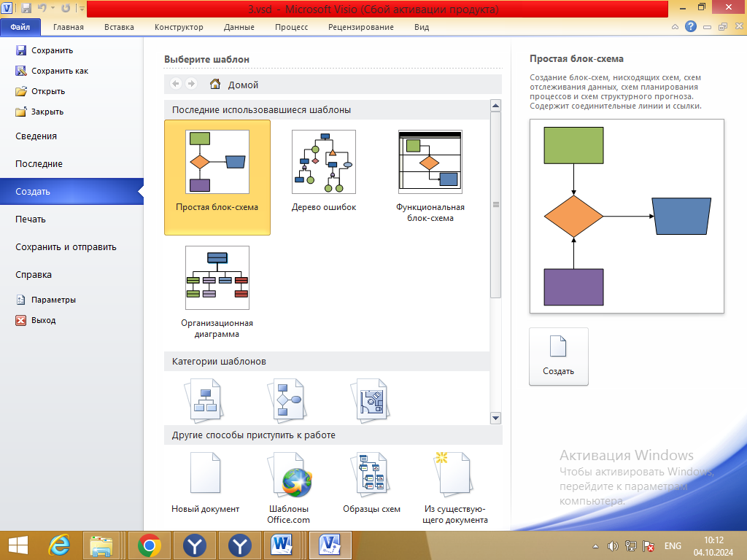Choose Из существующего документа option
This screenshot has width=747, height=560.
point(455,488)
